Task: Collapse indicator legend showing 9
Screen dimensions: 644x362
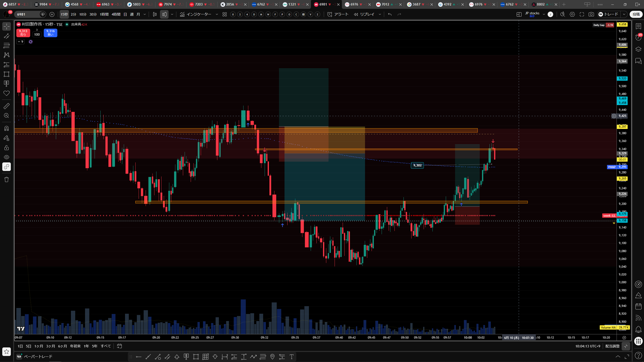Action: pos(20,42)
